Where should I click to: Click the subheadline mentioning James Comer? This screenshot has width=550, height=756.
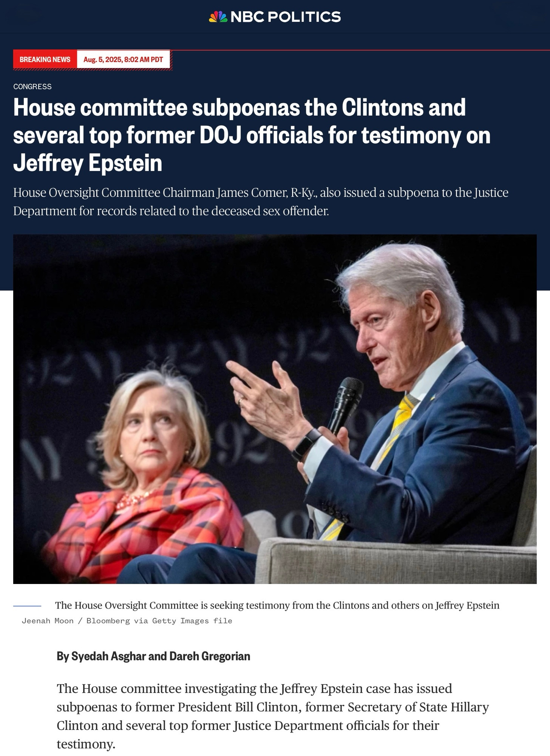click(261, 201)
